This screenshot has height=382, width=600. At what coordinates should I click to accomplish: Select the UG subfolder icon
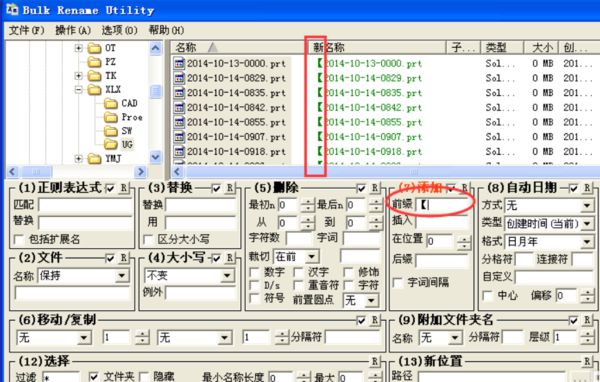point(111,144)
